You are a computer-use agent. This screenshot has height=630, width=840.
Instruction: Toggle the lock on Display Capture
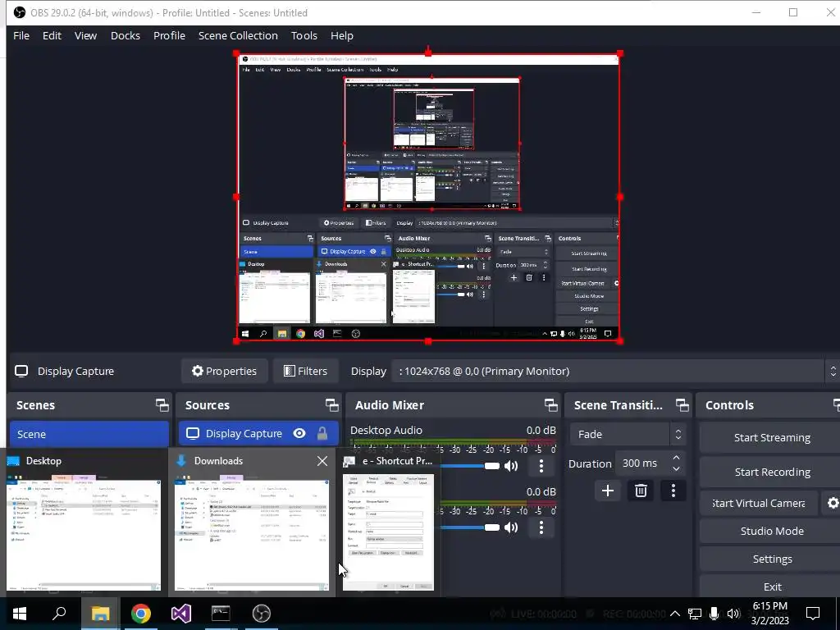click(322, 433)
